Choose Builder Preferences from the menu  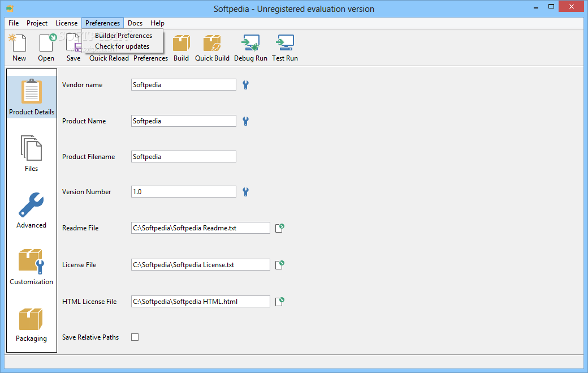click(x=123, y=36)
